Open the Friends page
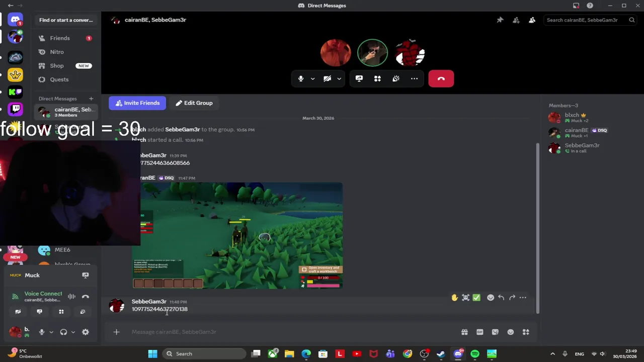Image resolution: width=644 pixels, height=362 pixels. pyautogui.click(x=66, y=38)
